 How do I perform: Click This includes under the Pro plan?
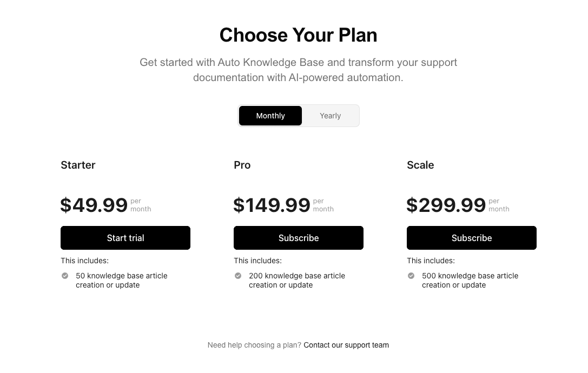point(257,260)
